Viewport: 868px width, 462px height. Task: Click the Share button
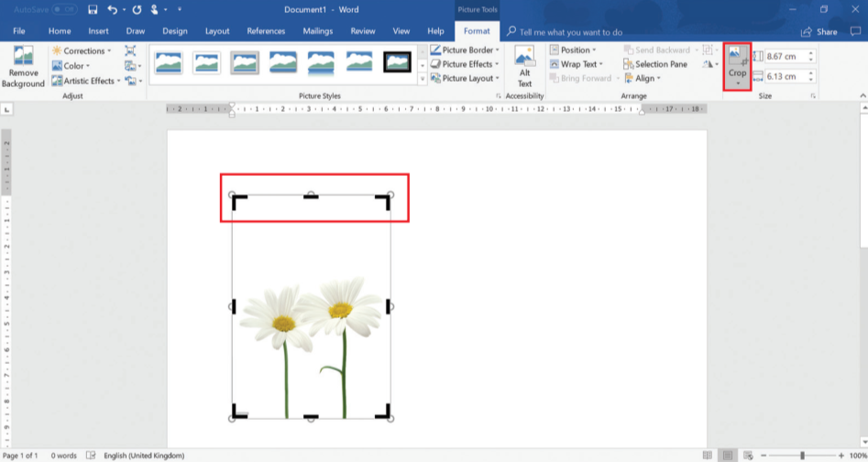coord(820,31)
